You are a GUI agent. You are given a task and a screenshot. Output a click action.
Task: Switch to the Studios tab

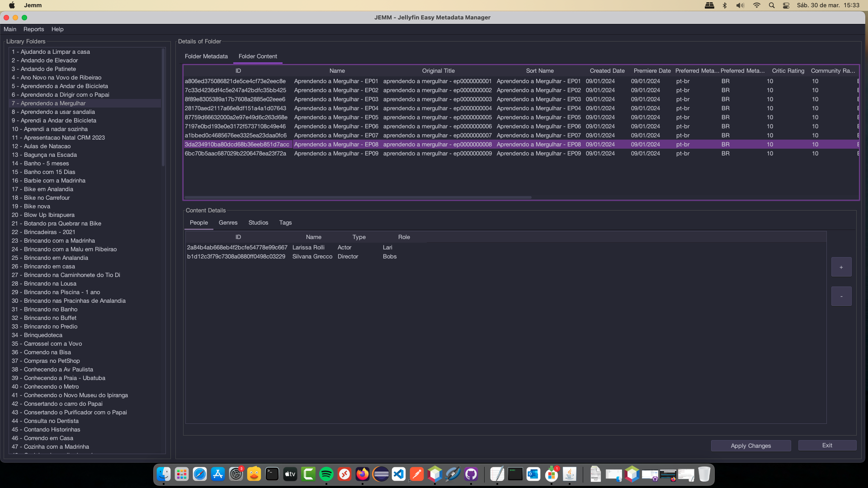(x=258, y=223)
